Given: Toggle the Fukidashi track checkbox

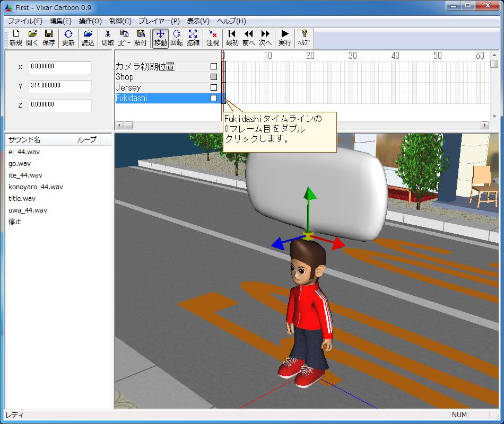Looking at the screenshot, I should [x=214, y=98].
